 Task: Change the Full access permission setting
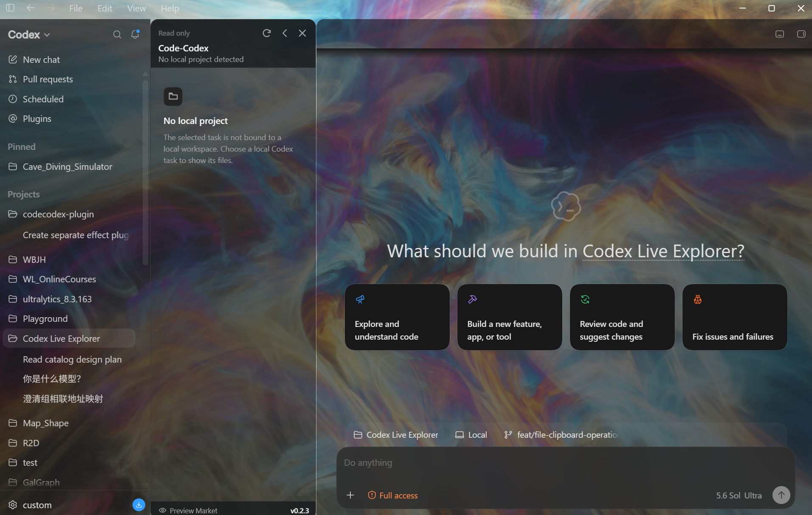coord(393,495)
